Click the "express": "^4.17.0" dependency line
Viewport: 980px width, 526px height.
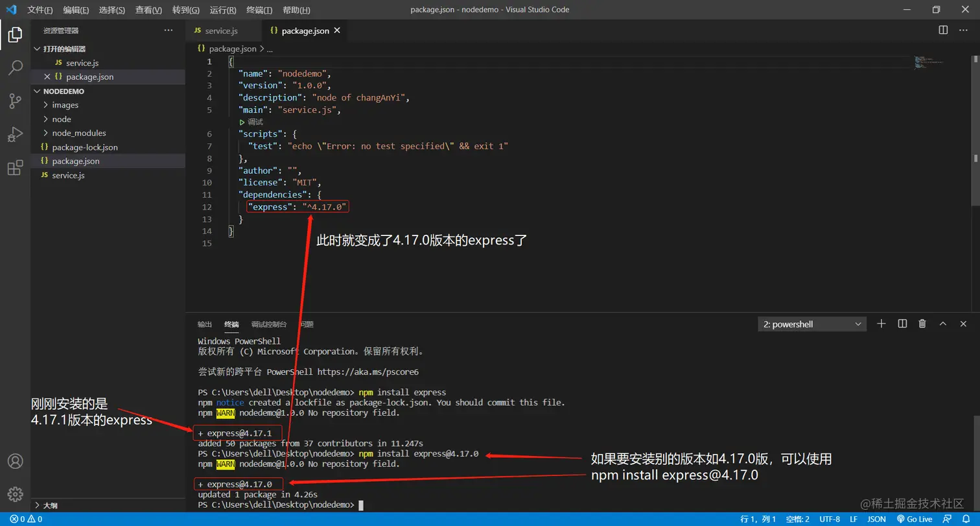pyautogui.click(x=299, y=207)
